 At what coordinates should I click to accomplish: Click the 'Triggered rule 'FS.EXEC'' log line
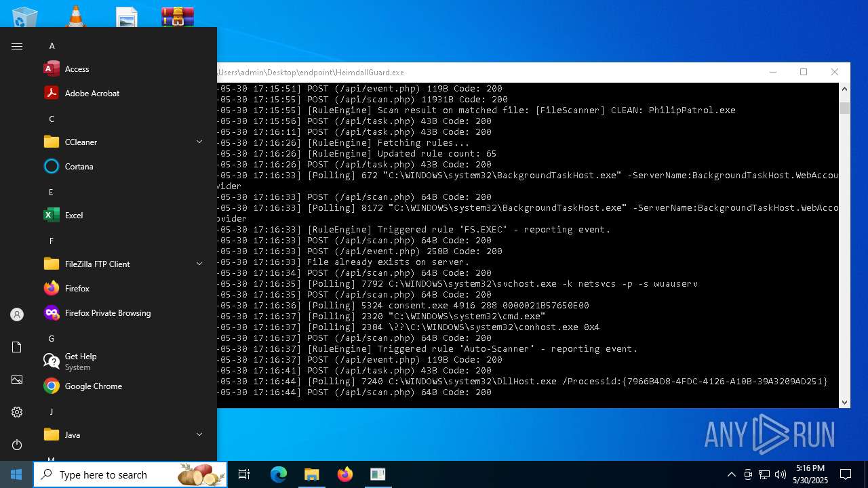[414, 229]
